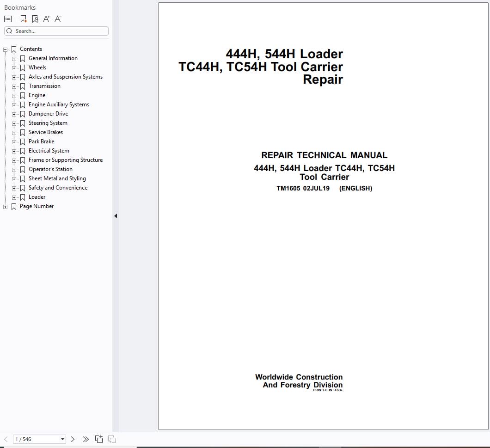The height and width of the screenshot is (448, 490).
Task: Expand the Electrical System bookmark node
Action: (x=14, y=151)
